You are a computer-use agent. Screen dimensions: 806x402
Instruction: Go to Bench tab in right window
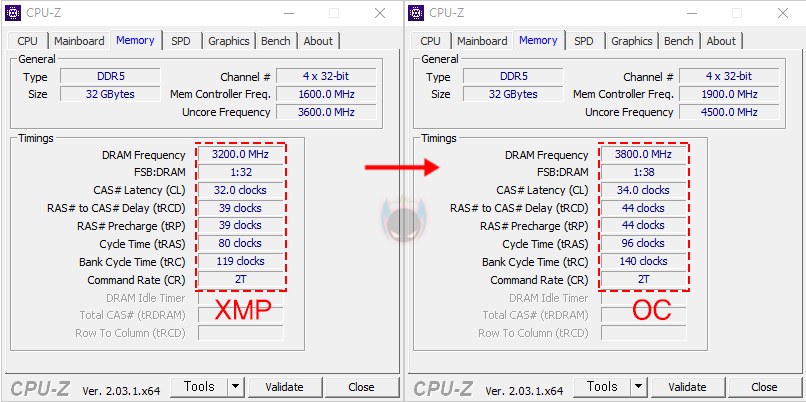coord(679,41)
